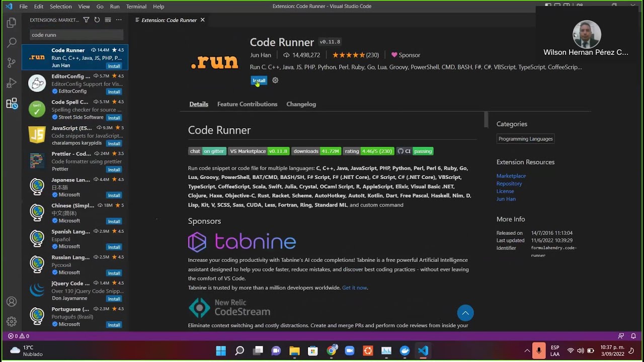Refresh the extensions list
The width and height of the screenshot is (644, 362).
(97, 20)
